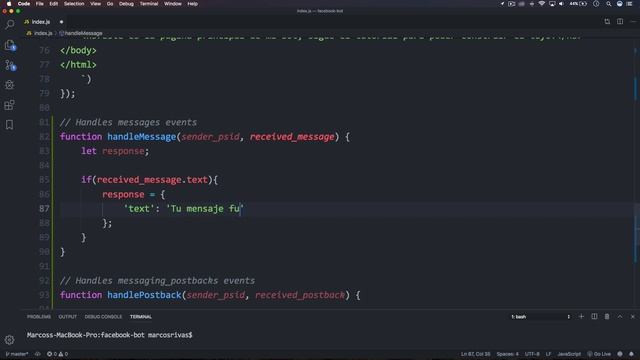Image resolution: width=640 pixels, height=360 pixels.
Task: Open the Search view in activity bar
Action: (9, 25)
